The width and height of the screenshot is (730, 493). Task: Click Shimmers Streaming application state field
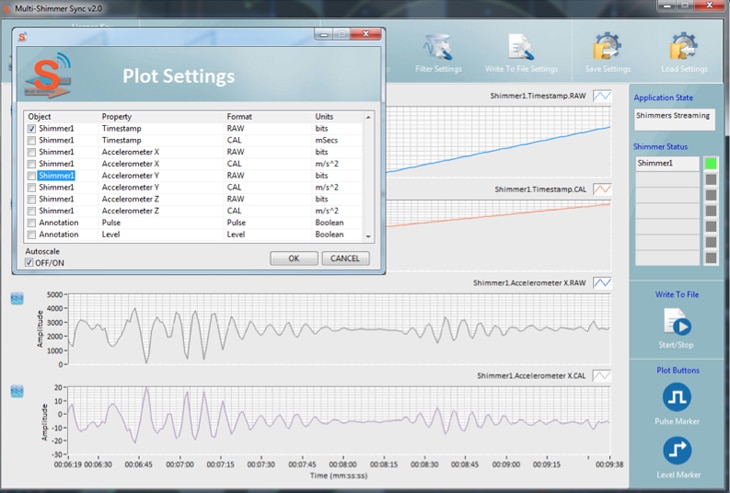click(x=675, y=120)
